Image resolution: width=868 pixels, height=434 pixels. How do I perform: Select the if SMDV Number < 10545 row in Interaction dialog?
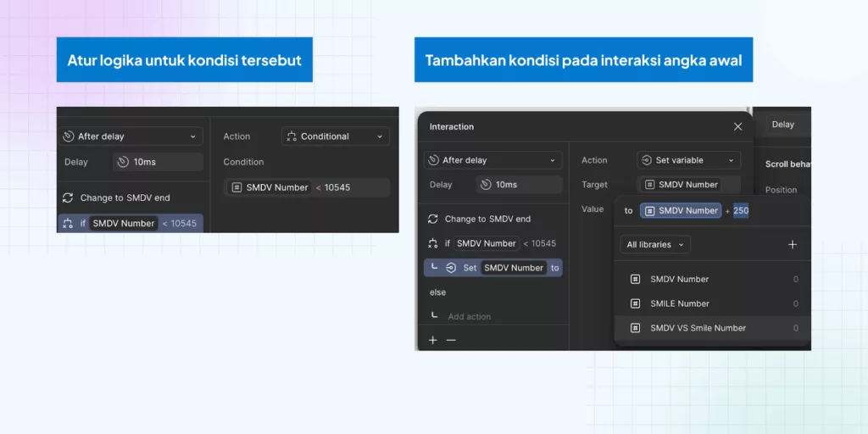tap(492, 243)
